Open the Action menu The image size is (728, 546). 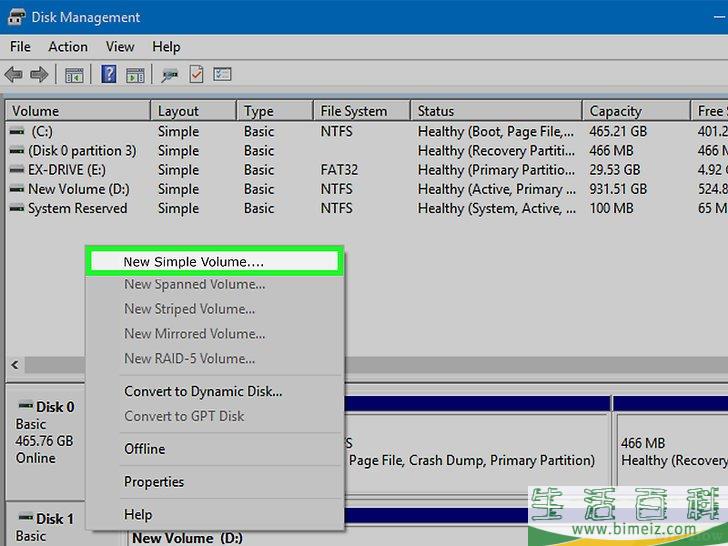point(68,46)
